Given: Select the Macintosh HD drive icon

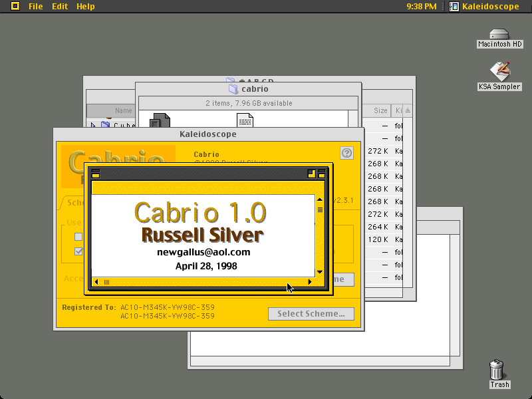Looking at the screenshot, I should coord(499,35).
